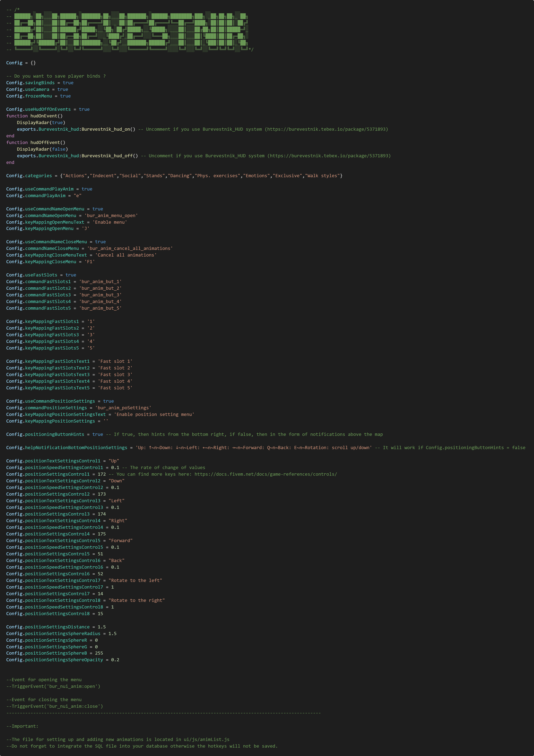Click the "Walk styles" category string
Image resolution: width=534 pixels, height=756 pixels.
coord(322,175)
